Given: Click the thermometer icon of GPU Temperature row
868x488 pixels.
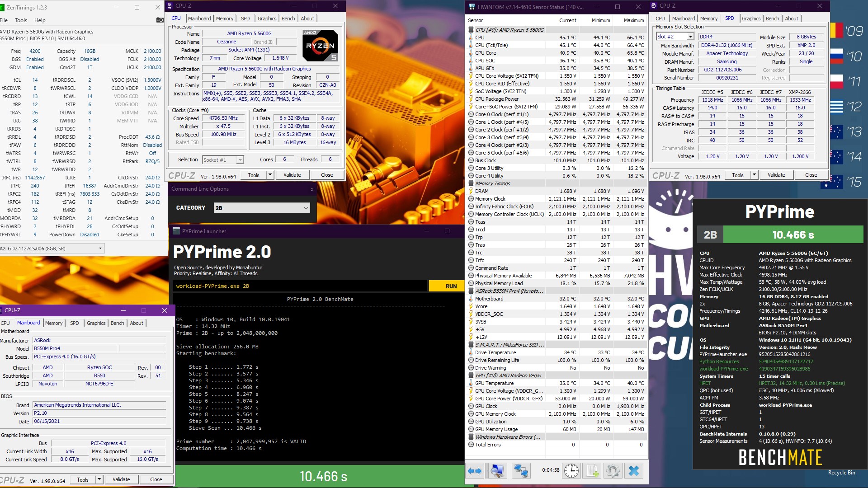Looking at the screenshot, I should click(471, 383).
